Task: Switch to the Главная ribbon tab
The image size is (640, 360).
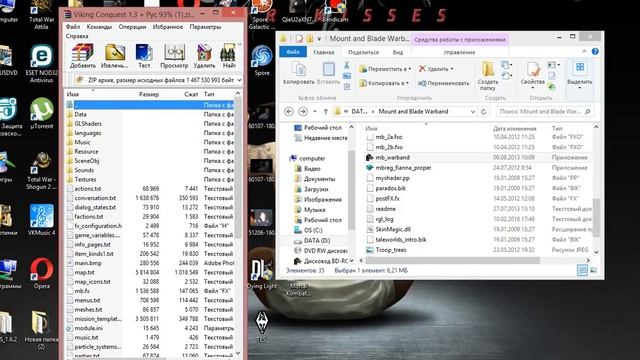Action: (324, 52)
